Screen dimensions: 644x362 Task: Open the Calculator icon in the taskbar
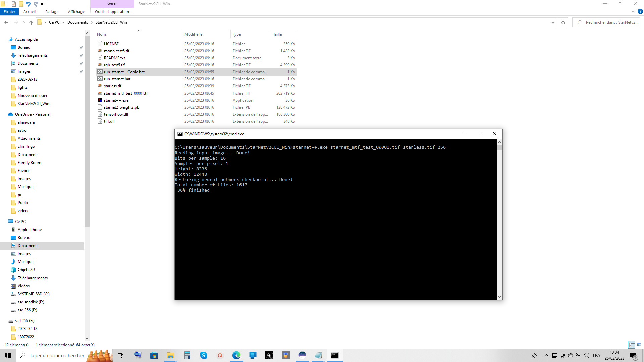coord(187,355)
